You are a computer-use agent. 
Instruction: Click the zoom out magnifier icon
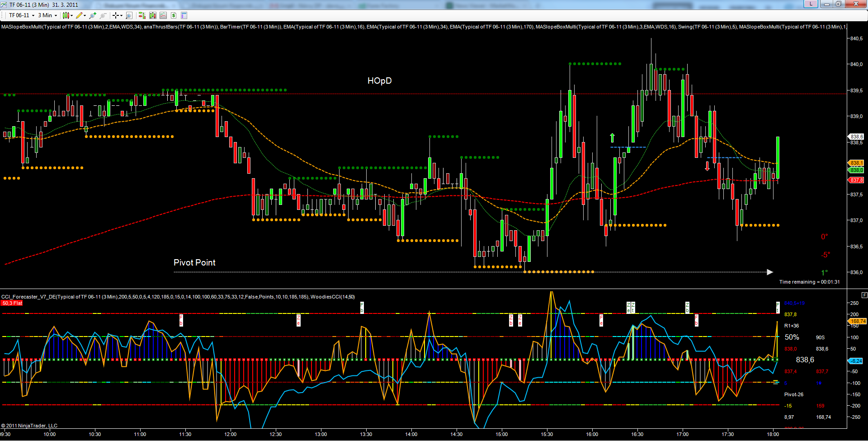pyautogui.click(x=103, y=15)
